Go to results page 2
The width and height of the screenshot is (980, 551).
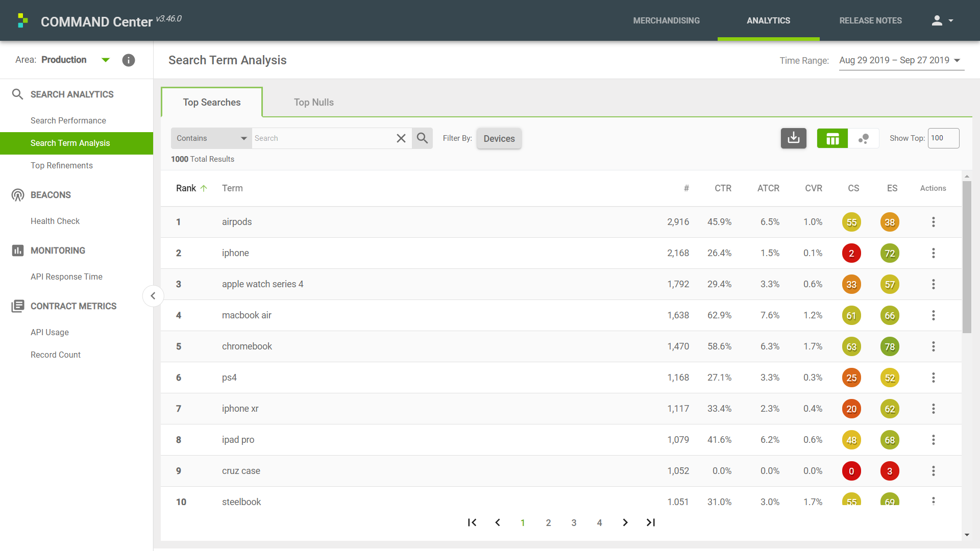[x=548, y=522]
